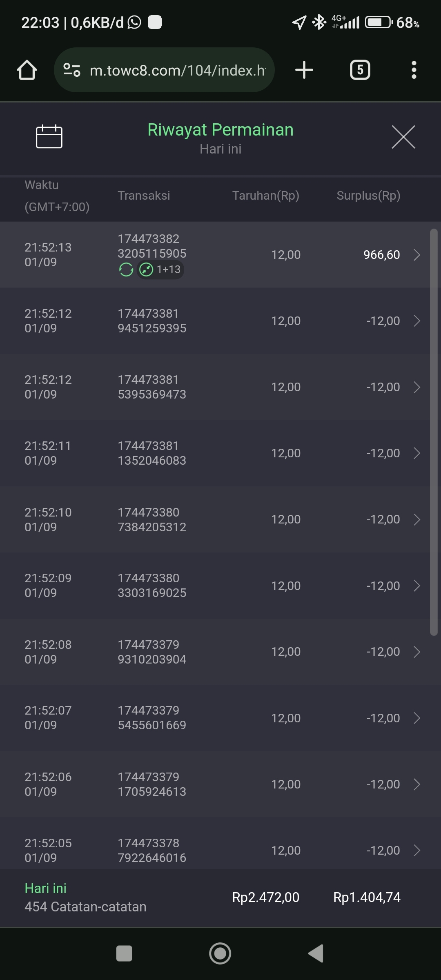This screenshot has width=441, height=980.
Task: Open a new browser tab
Action: [304, 70]
